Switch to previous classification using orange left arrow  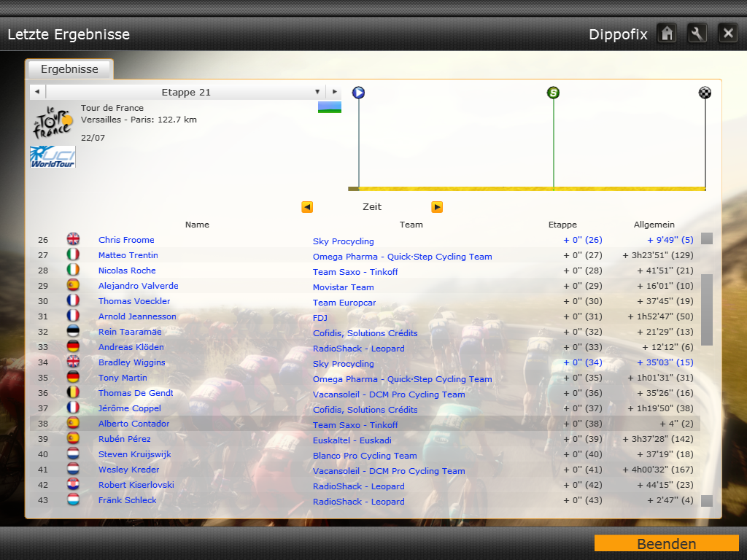coord(307,207)
